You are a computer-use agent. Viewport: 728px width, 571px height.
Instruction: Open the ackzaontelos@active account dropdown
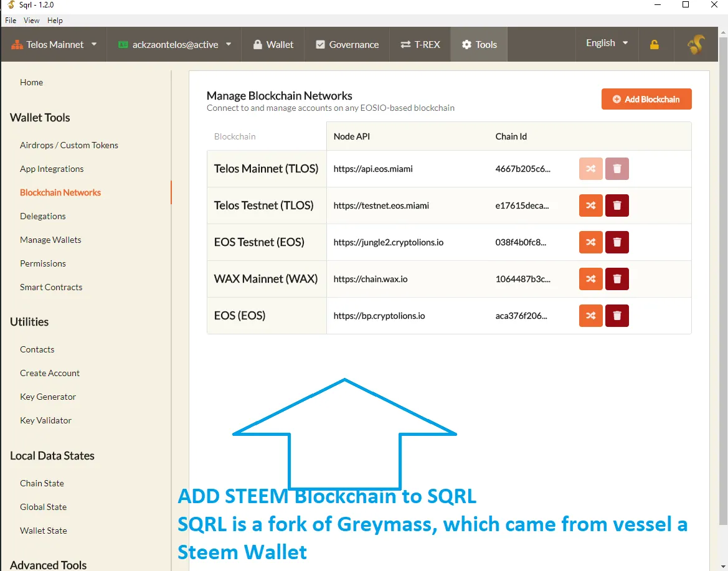click(174, 45)
